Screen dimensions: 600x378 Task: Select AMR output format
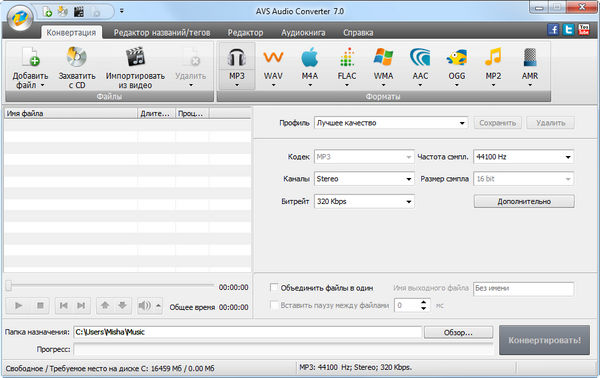click(x=530, y=66)
